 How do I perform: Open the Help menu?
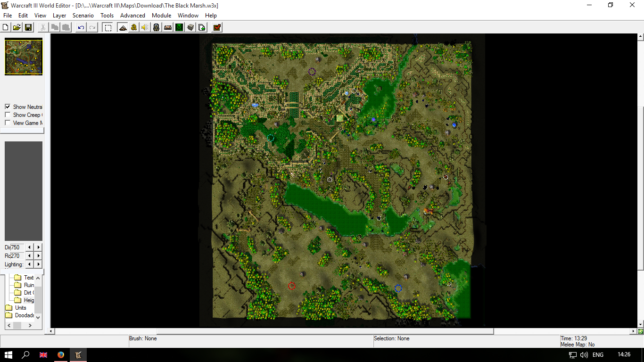tap(211, 16)
